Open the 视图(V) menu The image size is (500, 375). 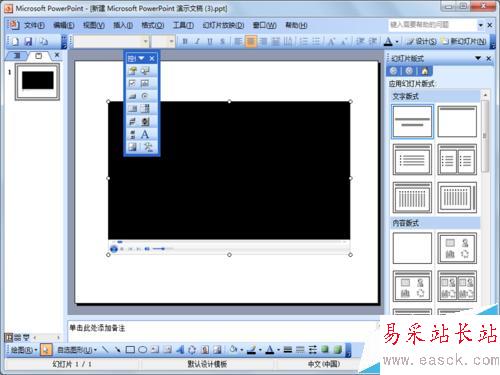coord(94,25)
